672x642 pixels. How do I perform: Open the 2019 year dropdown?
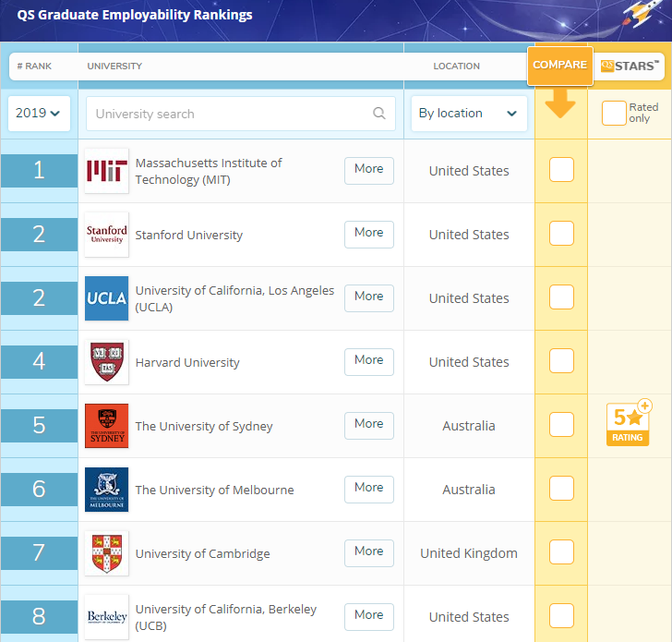(x=39, y=114)
